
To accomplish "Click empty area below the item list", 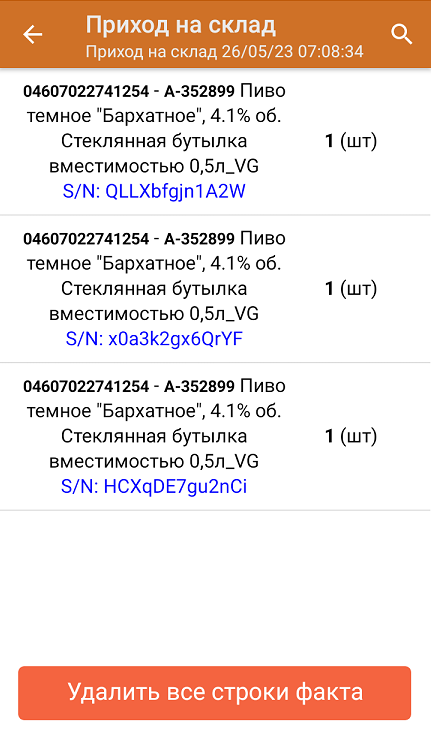I will (215, 588).
